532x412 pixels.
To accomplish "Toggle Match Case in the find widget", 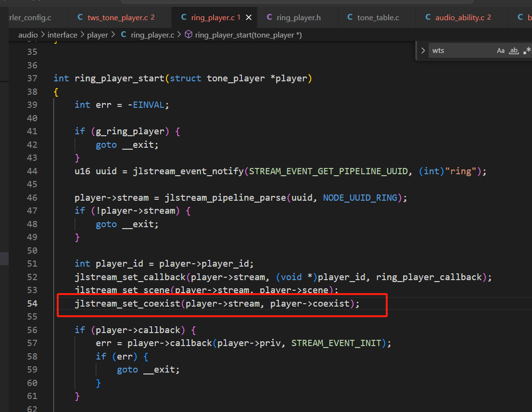I will [x=500, y=51].
